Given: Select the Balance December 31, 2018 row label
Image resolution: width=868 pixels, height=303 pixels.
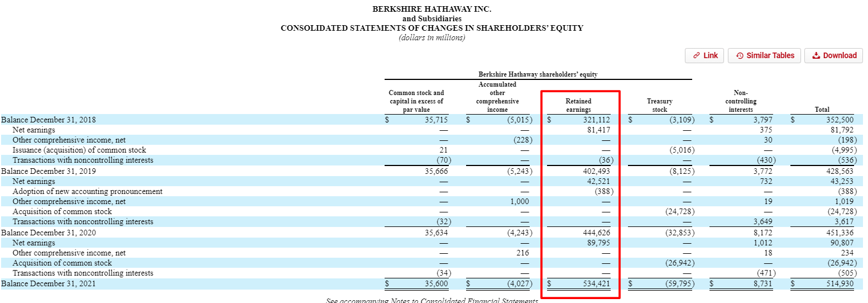Looking at the screenshot, I should click(49, 120).
